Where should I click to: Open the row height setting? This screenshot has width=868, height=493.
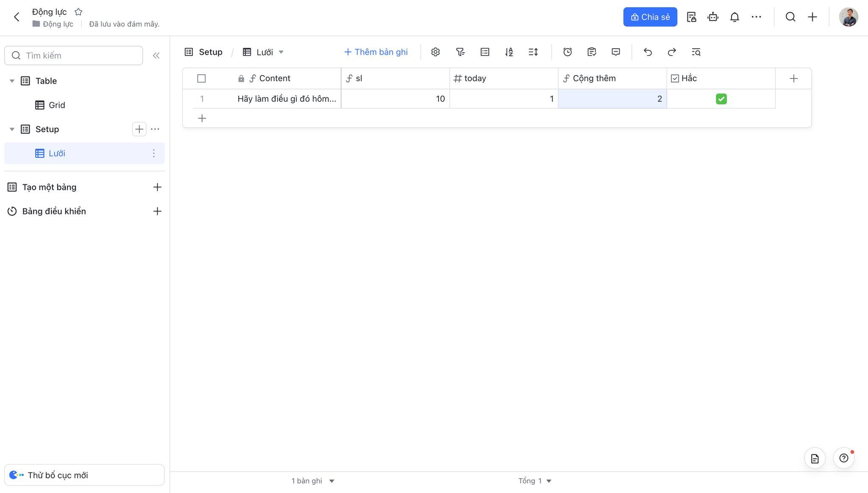(533, 52)
